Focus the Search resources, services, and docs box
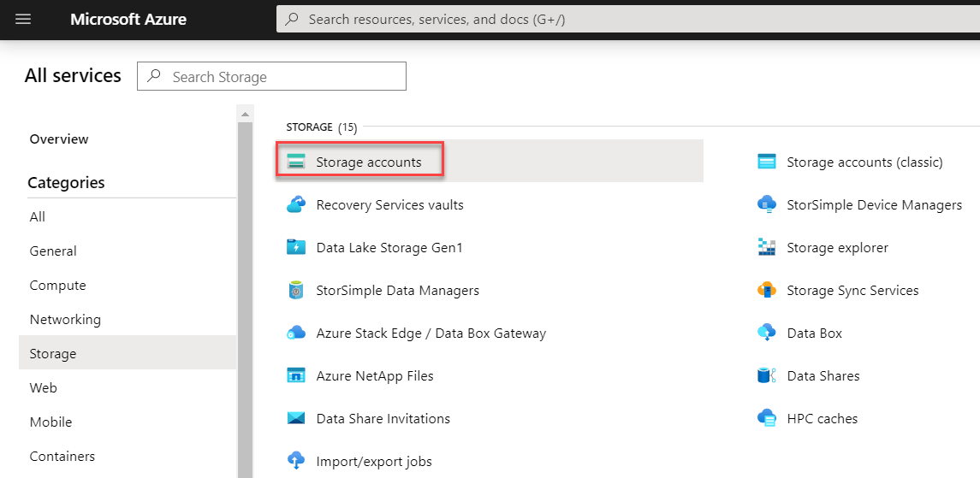Viewport: 980px width, 478px height. click(x=628, y=20)
